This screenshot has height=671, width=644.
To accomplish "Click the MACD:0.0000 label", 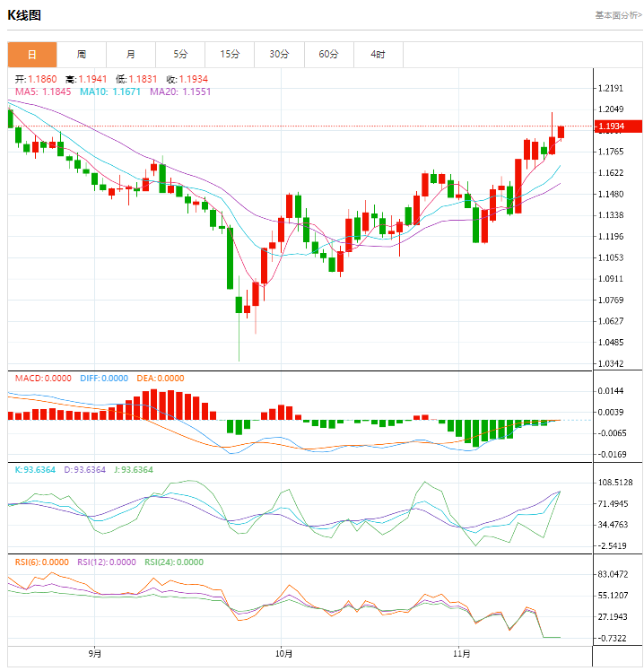I will (x=43, y=379).
